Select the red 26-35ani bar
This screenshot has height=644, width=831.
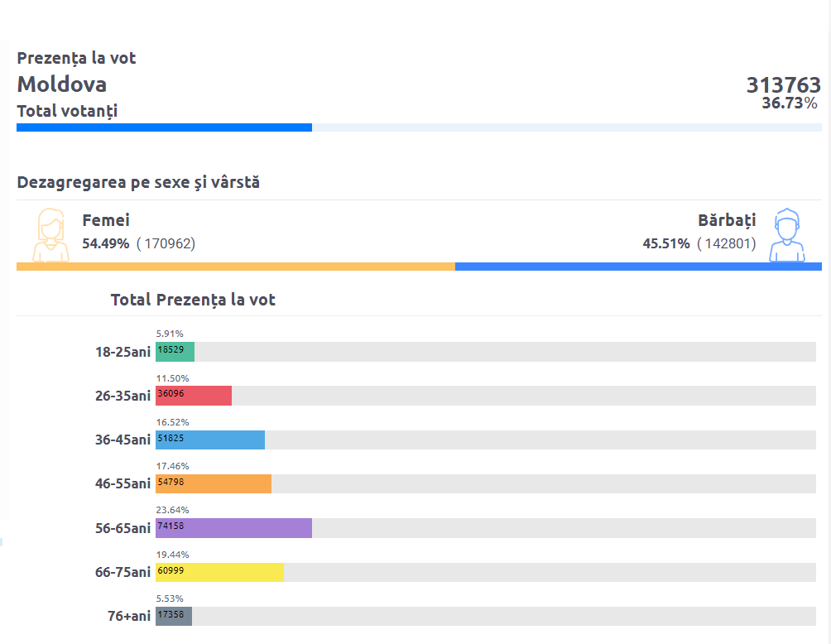[194, 396]
